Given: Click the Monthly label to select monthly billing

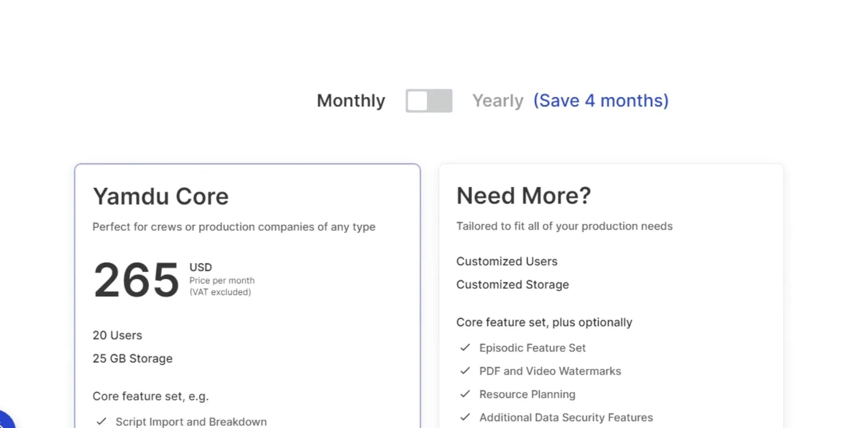Looking at the screenshot, I should coord(351,100).
